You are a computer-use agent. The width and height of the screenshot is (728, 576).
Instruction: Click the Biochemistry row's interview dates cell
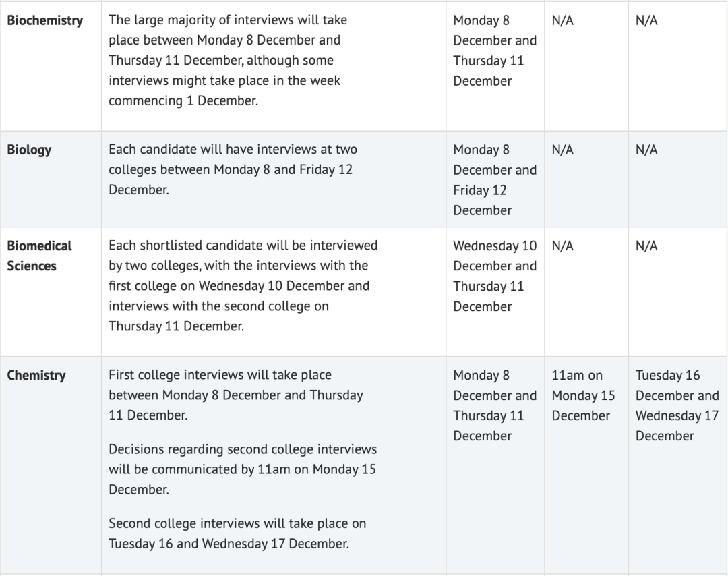[494, 51]
